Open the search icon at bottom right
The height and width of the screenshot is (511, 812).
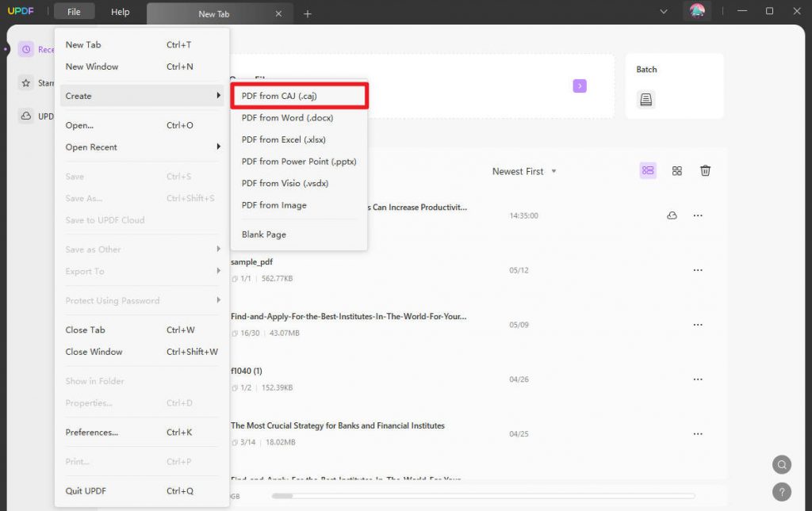(x=782, y=464)
